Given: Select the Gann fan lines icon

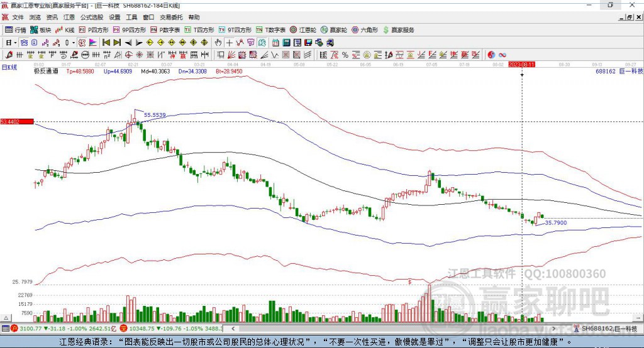Looking at the screenshot, I should click(x=231, y=55).
